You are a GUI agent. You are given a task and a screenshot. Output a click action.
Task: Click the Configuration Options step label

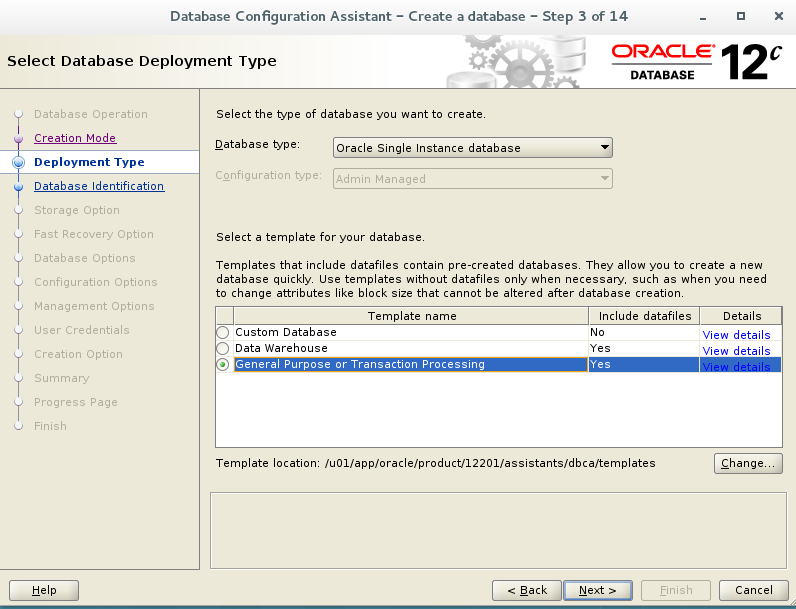[96, 282]
